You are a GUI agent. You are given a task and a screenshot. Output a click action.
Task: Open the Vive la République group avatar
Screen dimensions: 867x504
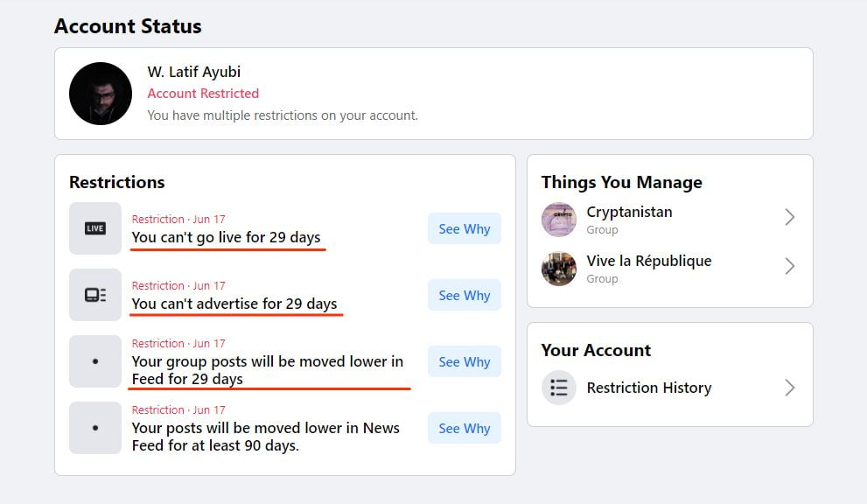coord(559,269)
